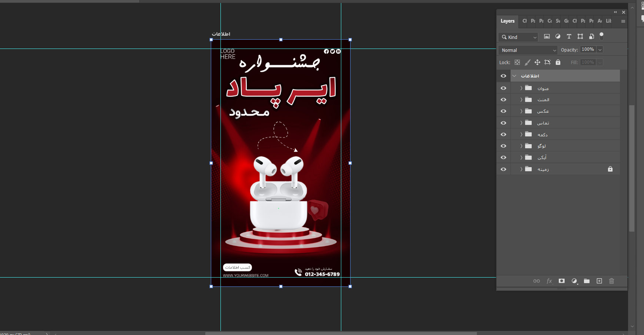Open the Normal blend mode dropdown
Image resolution: width=644 pixels, height=335 pixels.
[x=528, y=50]
